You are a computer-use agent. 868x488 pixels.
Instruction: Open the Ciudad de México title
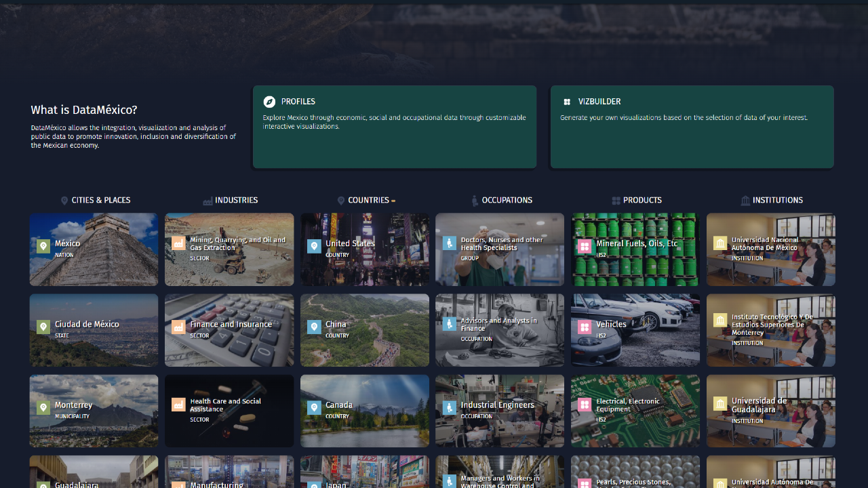tap(87, 324)
